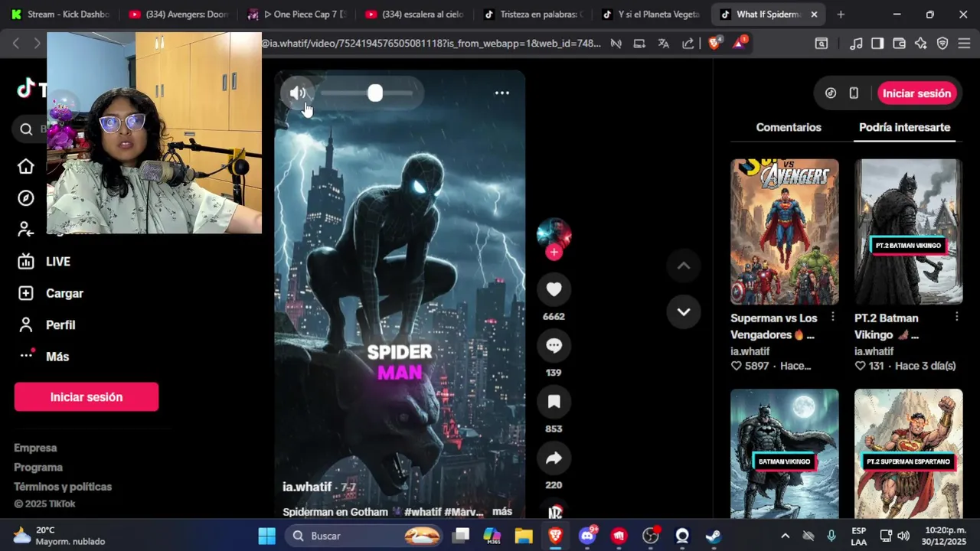Open the Leo AI sparkle icon
The height and width of the screenshot is (551, 980).
click(921, 44)
